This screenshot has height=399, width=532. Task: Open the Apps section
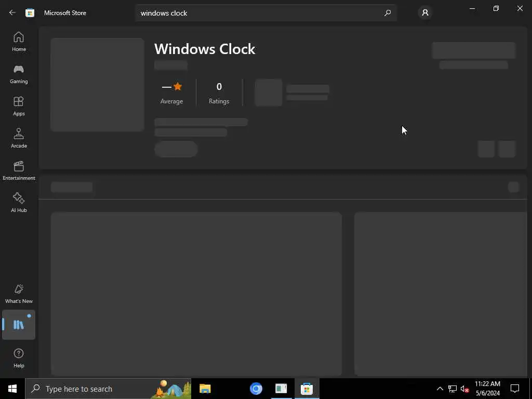click(x=19, y=106)
